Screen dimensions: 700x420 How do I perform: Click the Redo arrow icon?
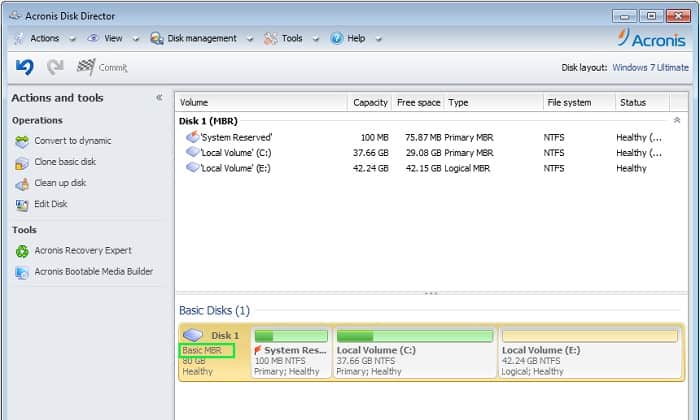click(55, 67)
